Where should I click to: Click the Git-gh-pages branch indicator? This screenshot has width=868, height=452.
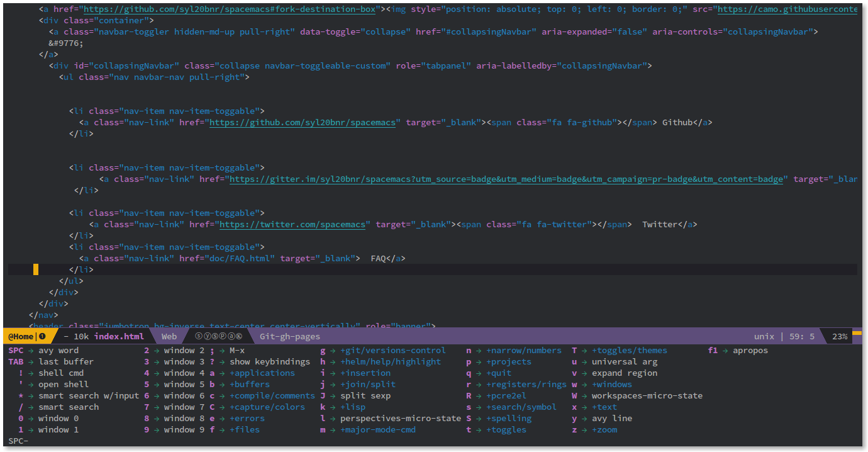pos(289,336)
